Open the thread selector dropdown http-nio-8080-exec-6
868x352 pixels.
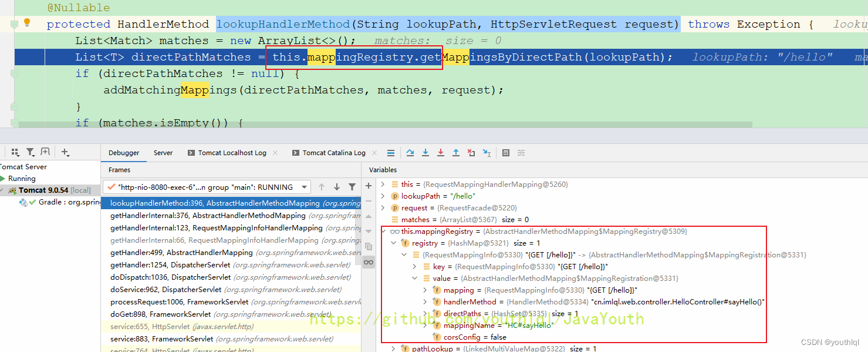pos(207,187)
